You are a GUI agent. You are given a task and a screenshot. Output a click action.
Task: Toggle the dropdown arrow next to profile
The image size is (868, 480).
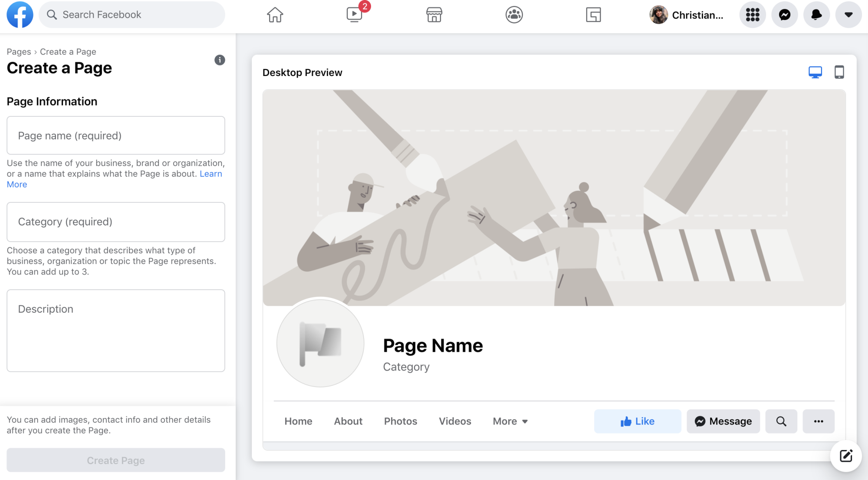pyautogui.click(x=848, y=15)
